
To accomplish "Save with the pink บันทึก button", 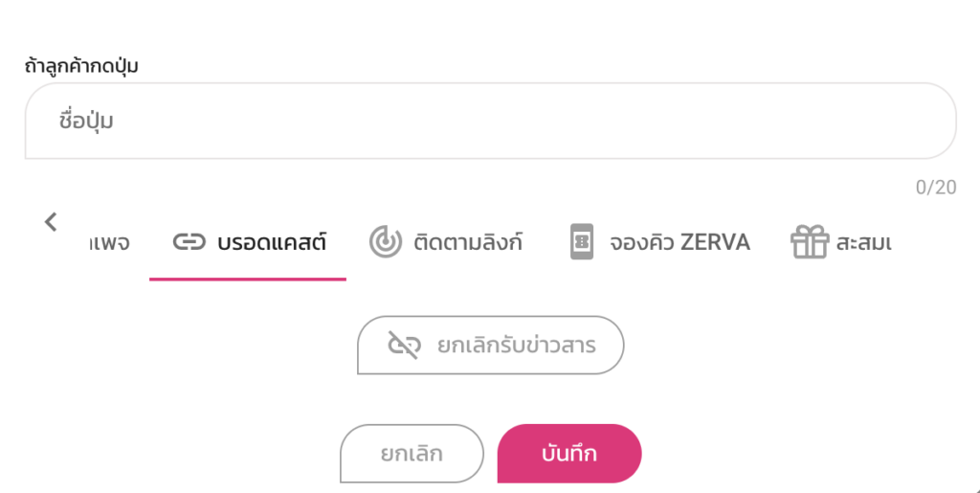I will [x=569, y=453].
